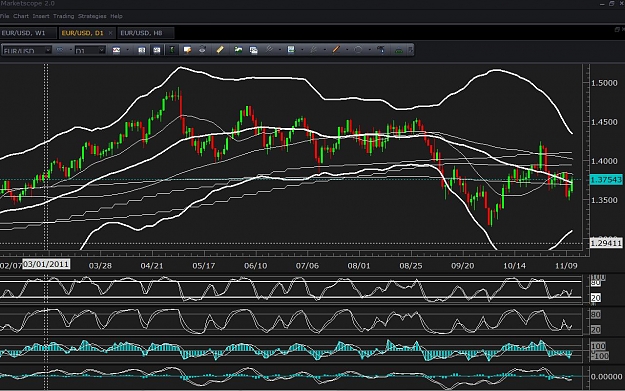Expand the orange line tool dropdown

click(347, 50)
